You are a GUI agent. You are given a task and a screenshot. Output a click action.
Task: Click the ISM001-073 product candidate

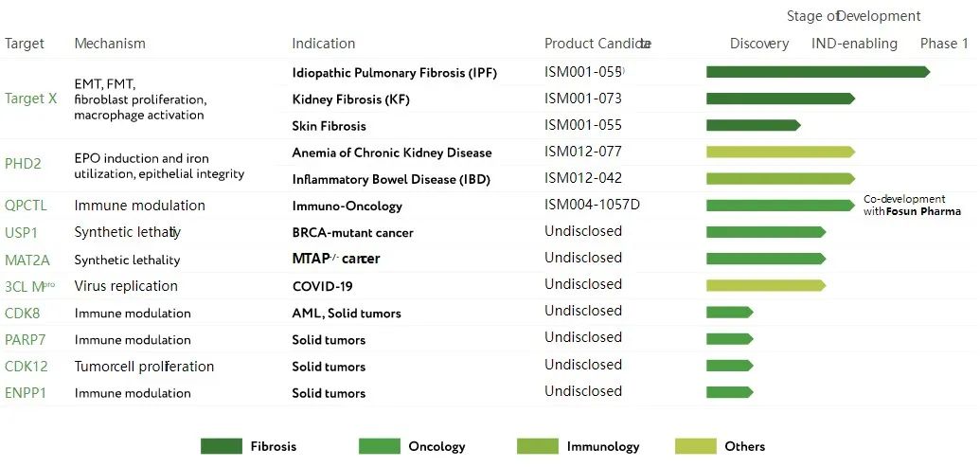point(583,99)
